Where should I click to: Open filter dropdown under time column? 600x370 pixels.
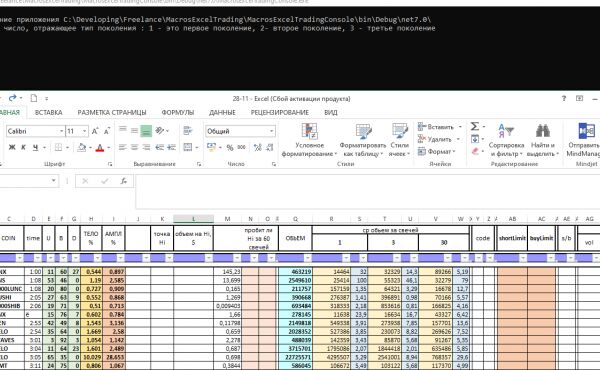tap(38, 258)
